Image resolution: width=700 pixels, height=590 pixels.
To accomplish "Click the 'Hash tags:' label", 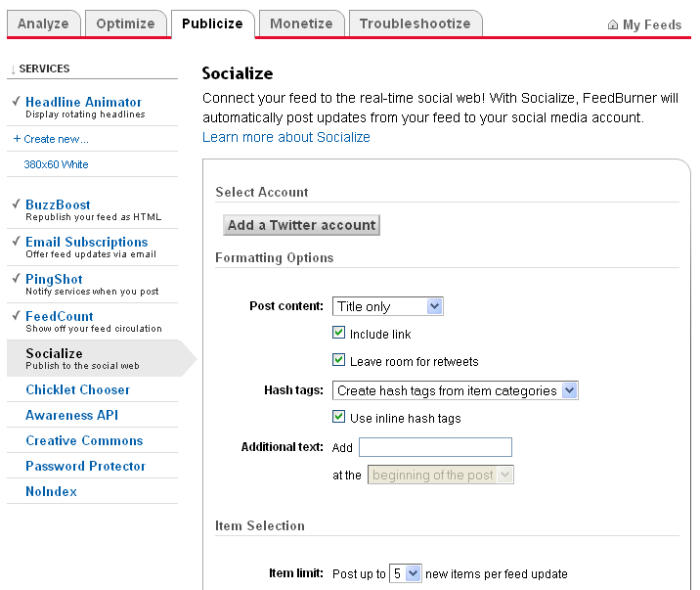I will pyautogui.click(x=293, y=390).
